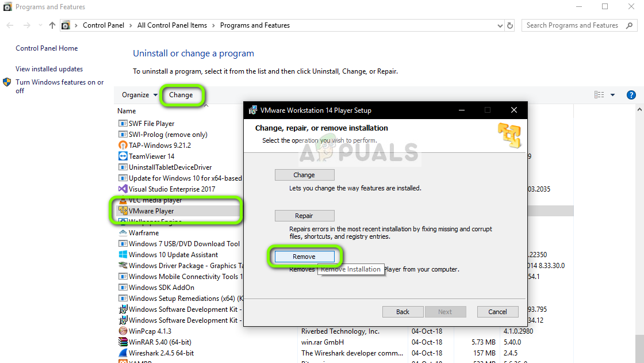Viewport: 644px width, 363px height.
Task: Click the Back navigation arrow
Action: (10, 25)
